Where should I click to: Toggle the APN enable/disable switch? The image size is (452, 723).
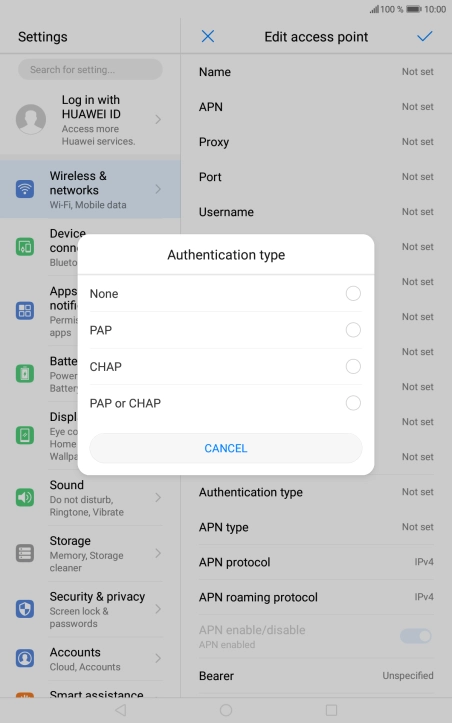click(x=416, y=636)
